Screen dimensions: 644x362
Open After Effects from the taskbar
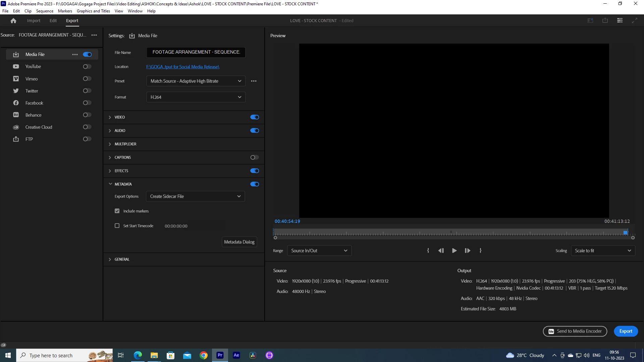236,355
